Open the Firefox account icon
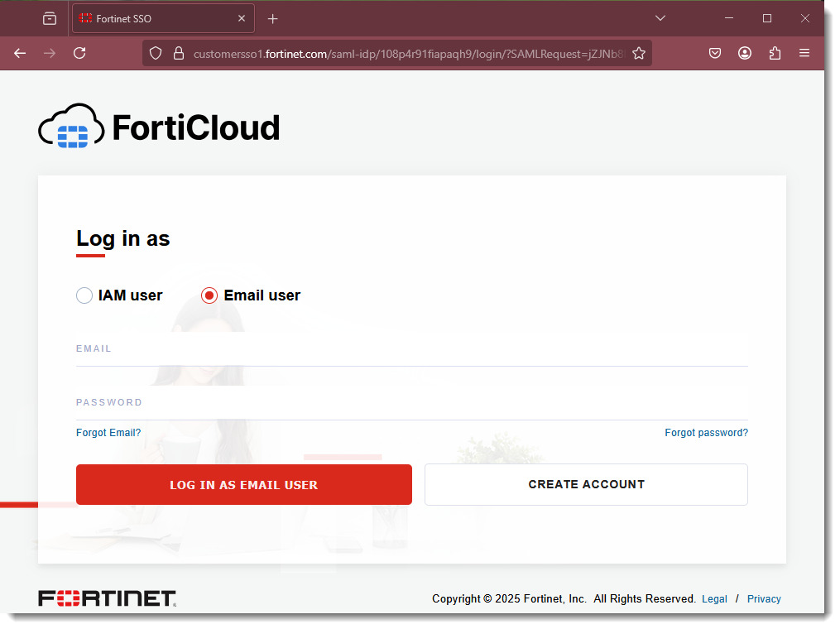The image size is (840, 629). (744, 53)
